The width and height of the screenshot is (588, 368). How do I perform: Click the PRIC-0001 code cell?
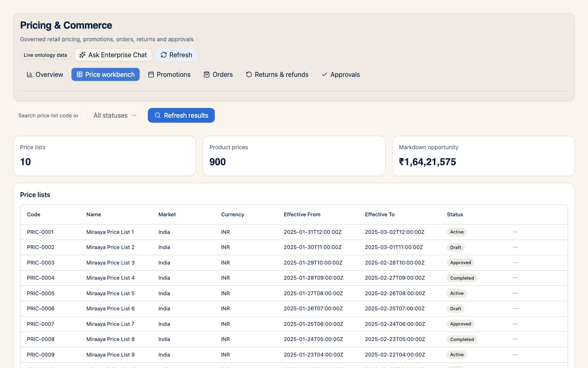pos(40,232)
